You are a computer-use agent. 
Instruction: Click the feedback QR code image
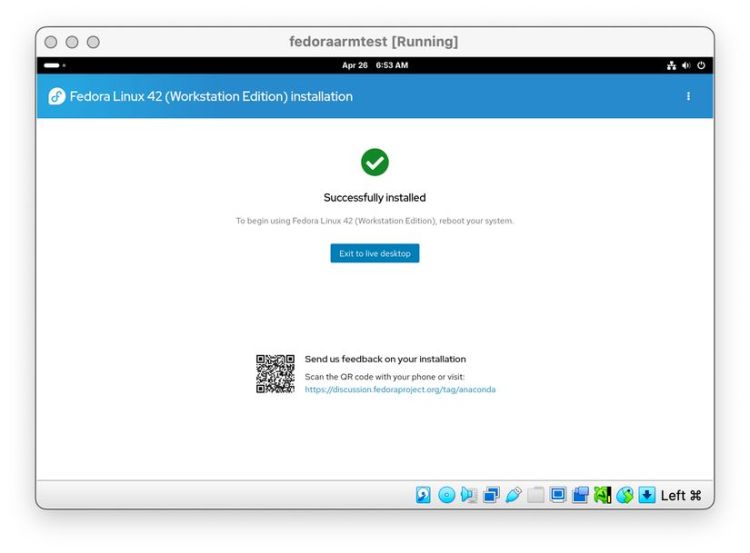click(275, 374)
